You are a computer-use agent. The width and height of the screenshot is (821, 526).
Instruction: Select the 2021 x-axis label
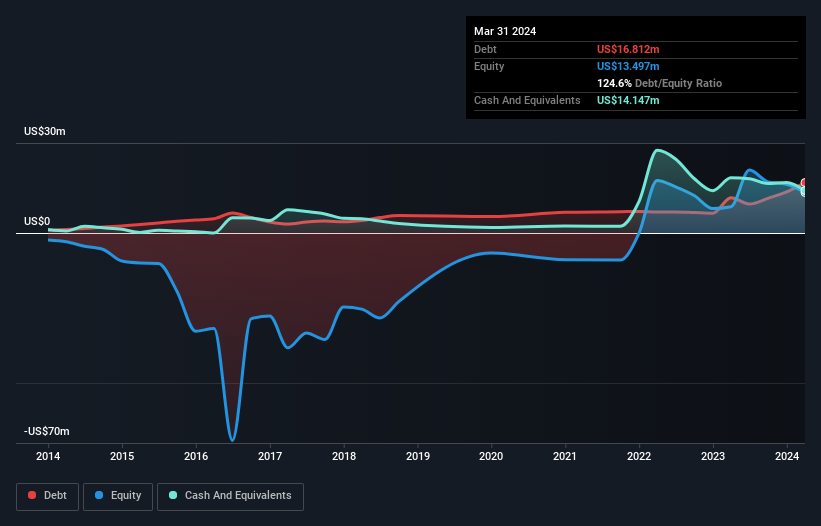tap(565, 456)
